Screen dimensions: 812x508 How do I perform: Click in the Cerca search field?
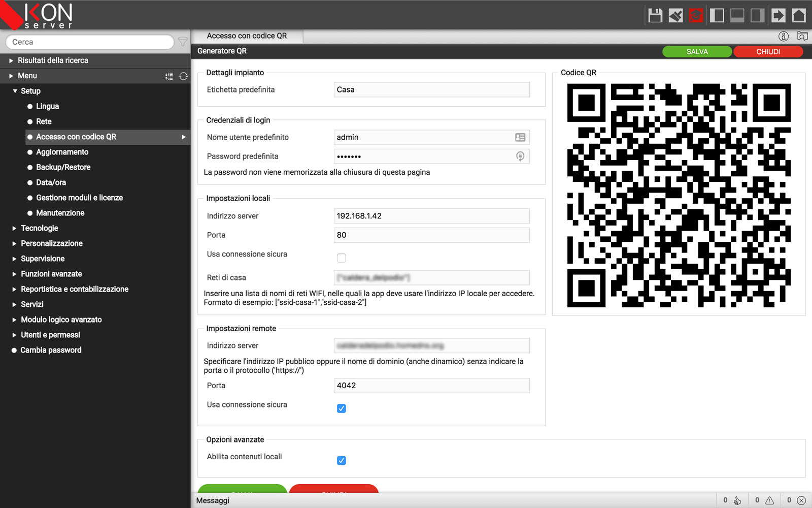tap(90, 42)
